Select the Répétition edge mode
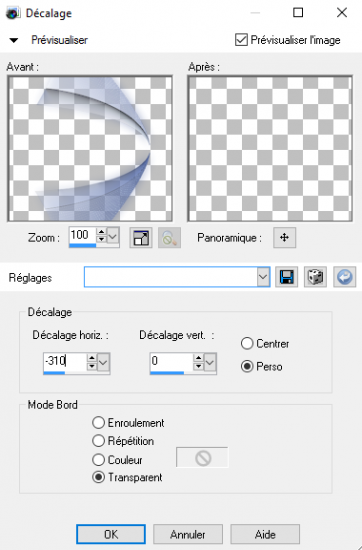Screen dimensions: 362x550 pos(99,441)
